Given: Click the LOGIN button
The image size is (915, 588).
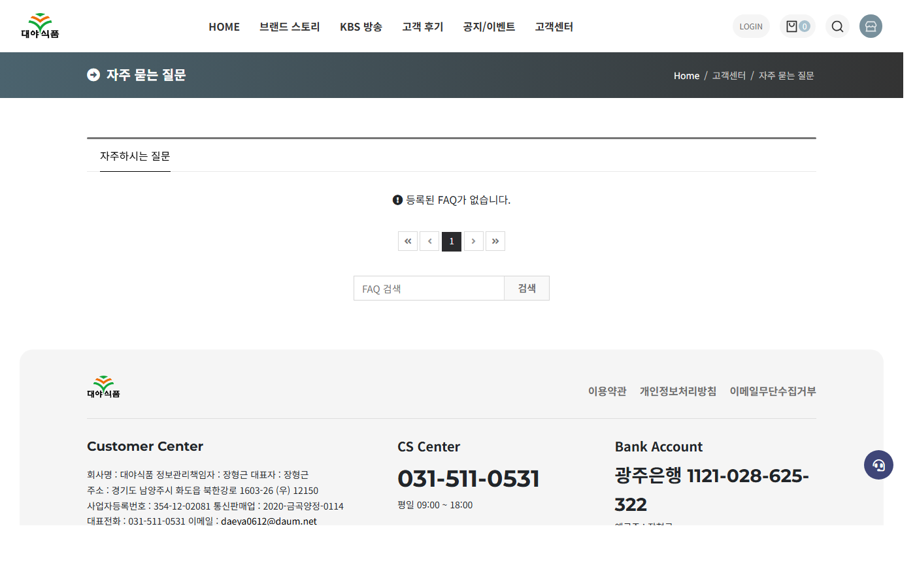Looking at the screenshot, I should pyautogui.click(x=751, y=26).
